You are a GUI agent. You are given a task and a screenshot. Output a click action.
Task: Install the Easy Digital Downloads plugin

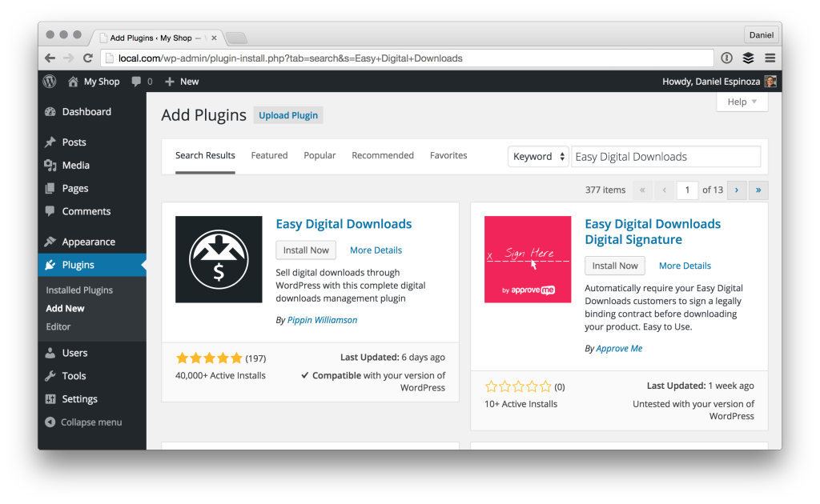(x=306, y=250)
